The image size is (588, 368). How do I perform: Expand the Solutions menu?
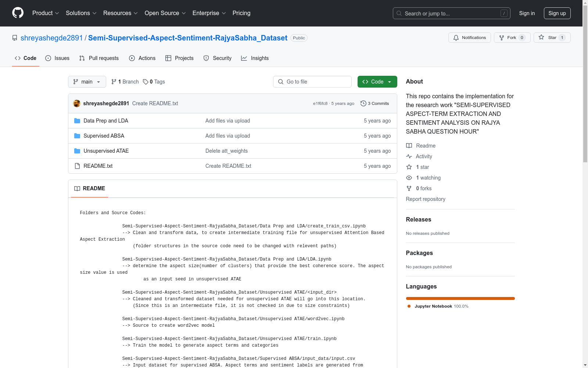click(x=81, y=13)
